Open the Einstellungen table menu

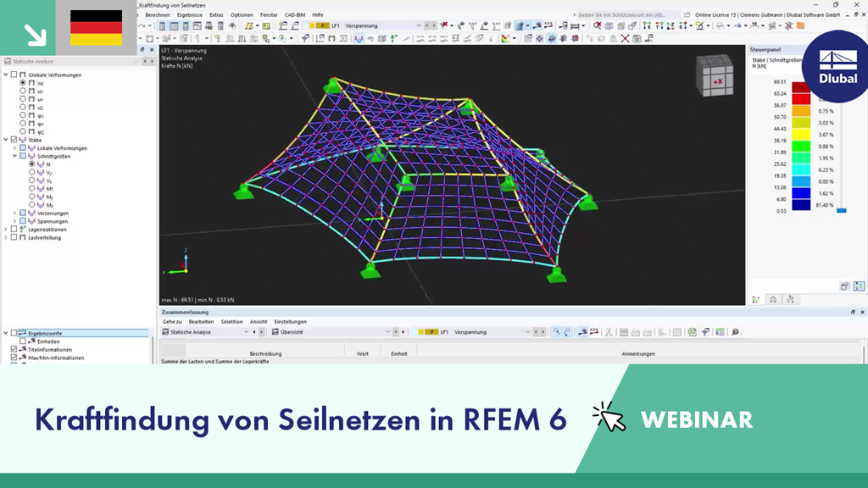tap(290, 321)
